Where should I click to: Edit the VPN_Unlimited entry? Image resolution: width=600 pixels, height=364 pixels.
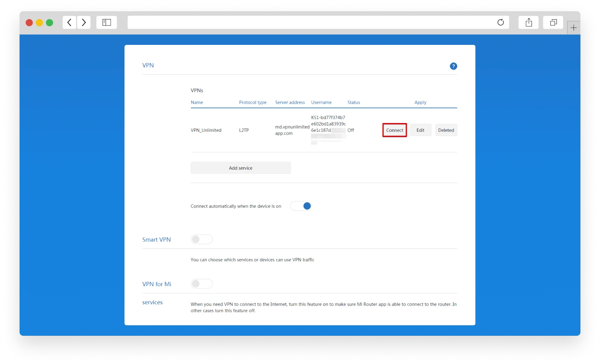tap(420, 130)
